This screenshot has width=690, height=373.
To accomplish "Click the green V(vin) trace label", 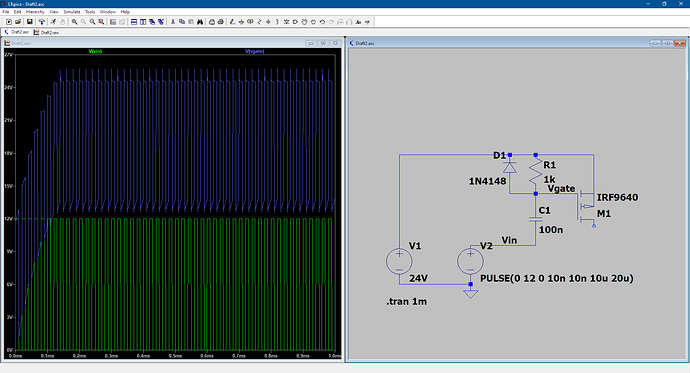I will click(95, 51).
